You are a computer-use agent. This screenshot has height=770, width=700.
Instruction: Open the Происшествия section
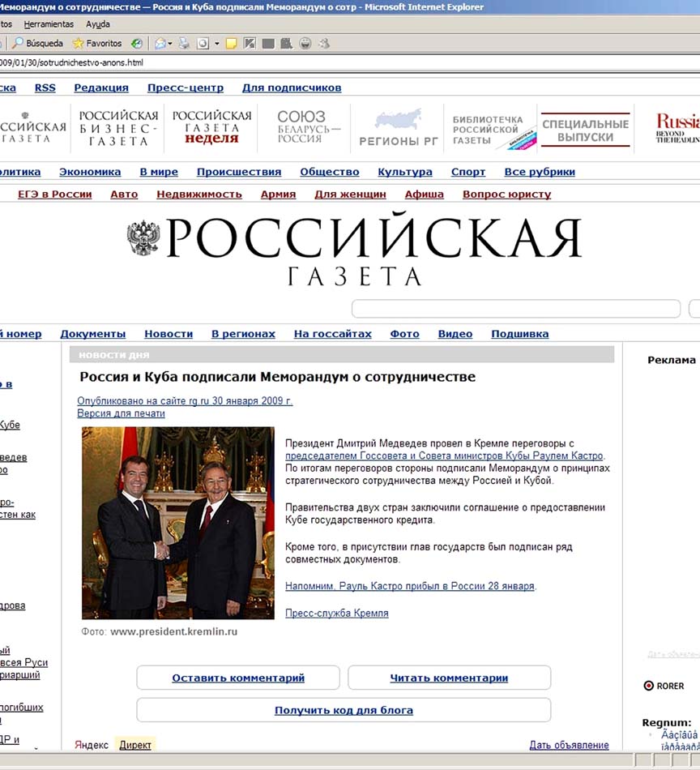tap(239, 172)
